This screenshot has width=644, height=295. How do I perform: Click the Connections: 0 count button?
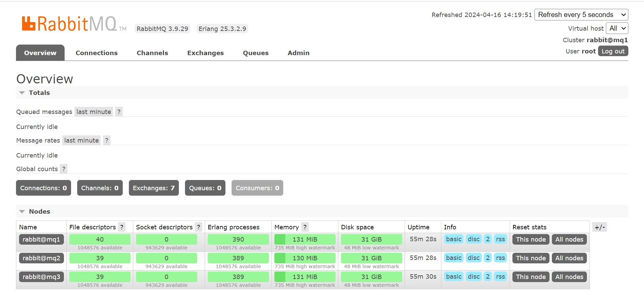coord(44,188)
